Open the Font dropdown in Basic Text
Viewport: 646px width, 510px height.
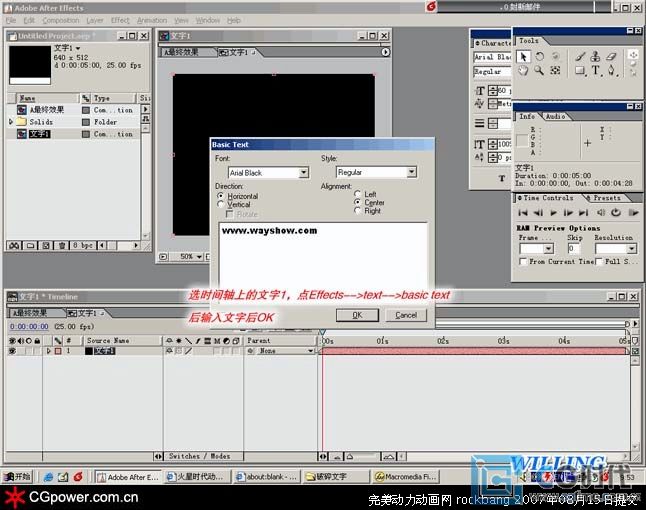(x=304, y=172)
